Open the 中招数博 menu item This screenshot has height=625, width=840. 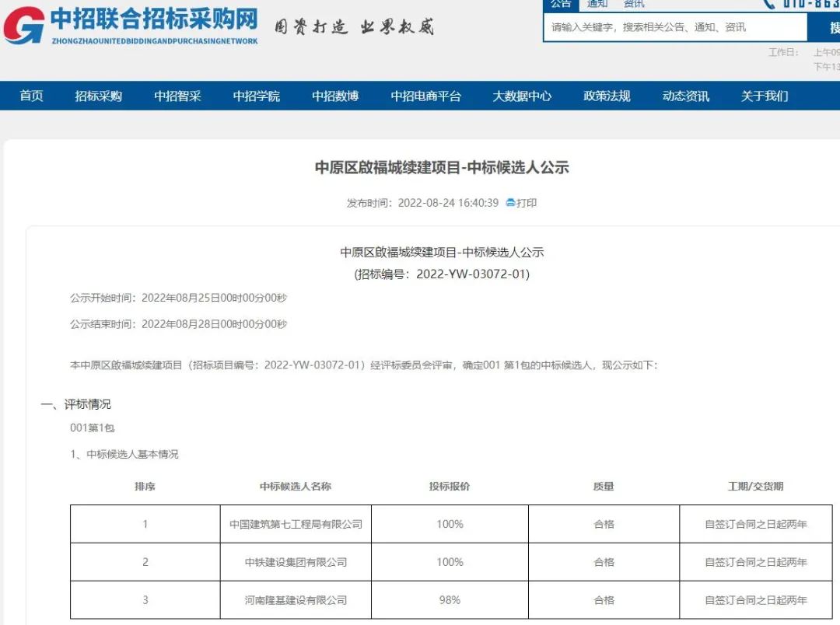click(x=334, y=96)
